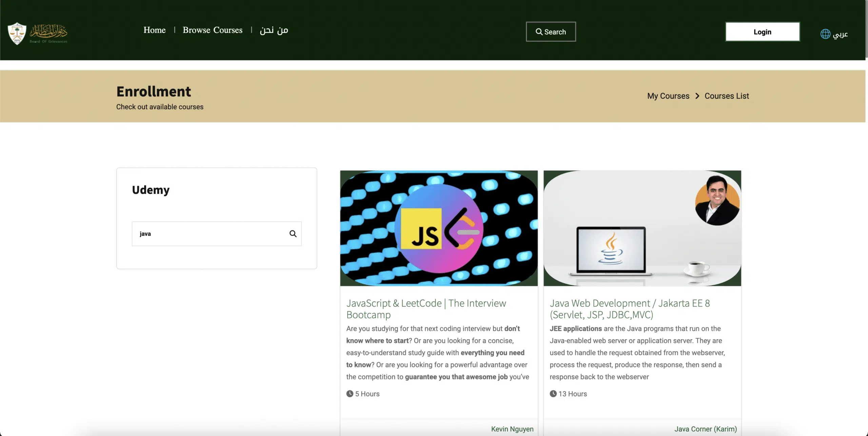Viewport: 868px width, 436px height.
Task: Go to My Courses breadcrumb
Action: coord(668,96)
